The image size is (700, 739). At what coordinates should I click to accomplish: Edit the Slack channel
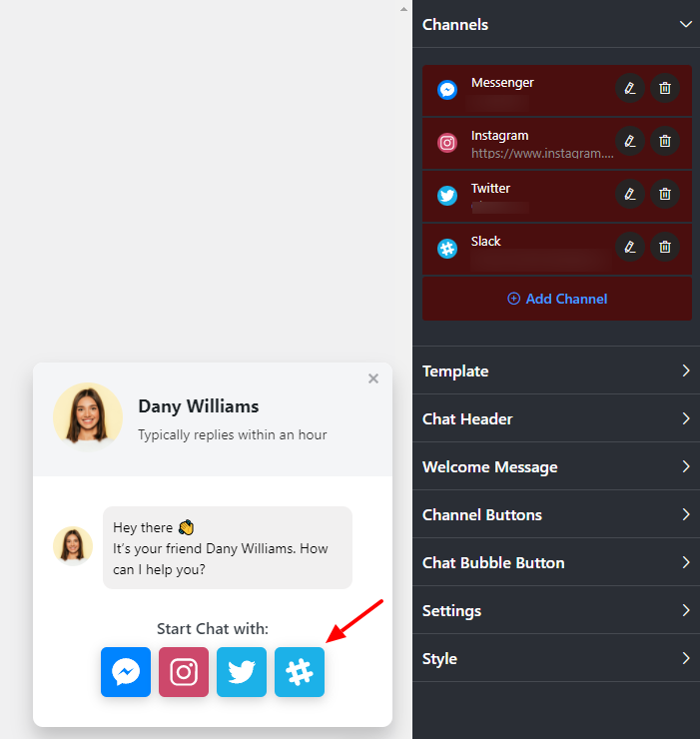(630, 247)
